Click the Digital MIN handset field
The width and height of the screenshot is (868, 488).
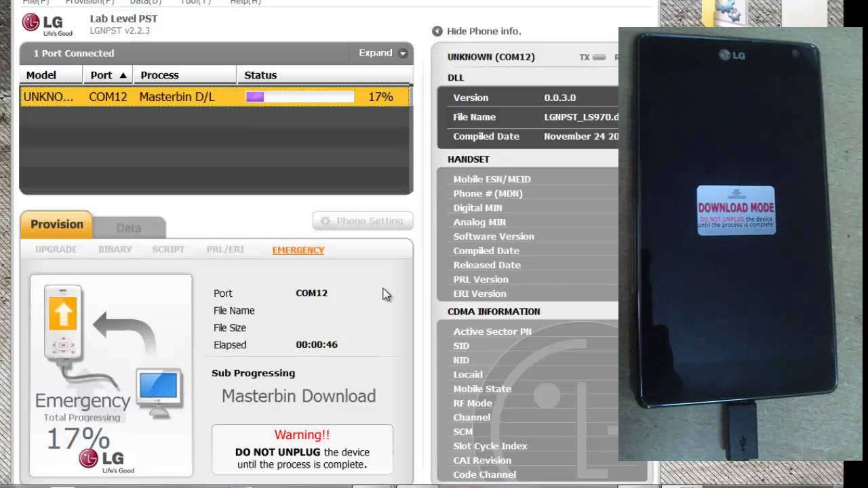click(477, 207)
